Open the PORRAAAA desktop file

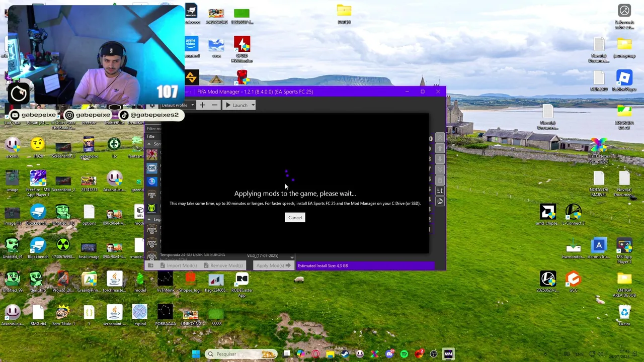coord(165,315)
